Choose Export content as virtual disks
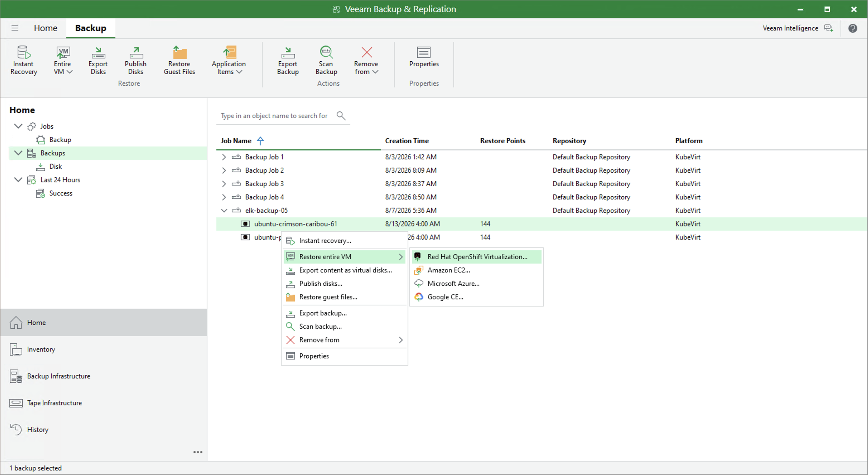 (344, 270)
